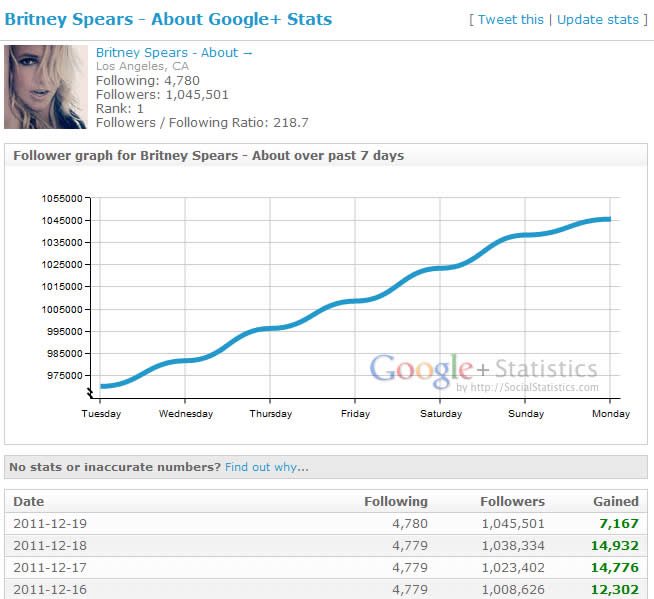654x599 pixels.
Task: Click the Saturday x-axis label
Action: pyautogui.click(x=441, y=414)
